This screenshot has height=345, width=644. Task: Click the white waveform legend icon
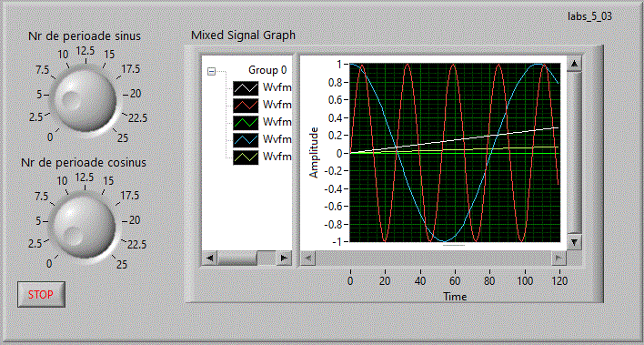click(246, 88)
